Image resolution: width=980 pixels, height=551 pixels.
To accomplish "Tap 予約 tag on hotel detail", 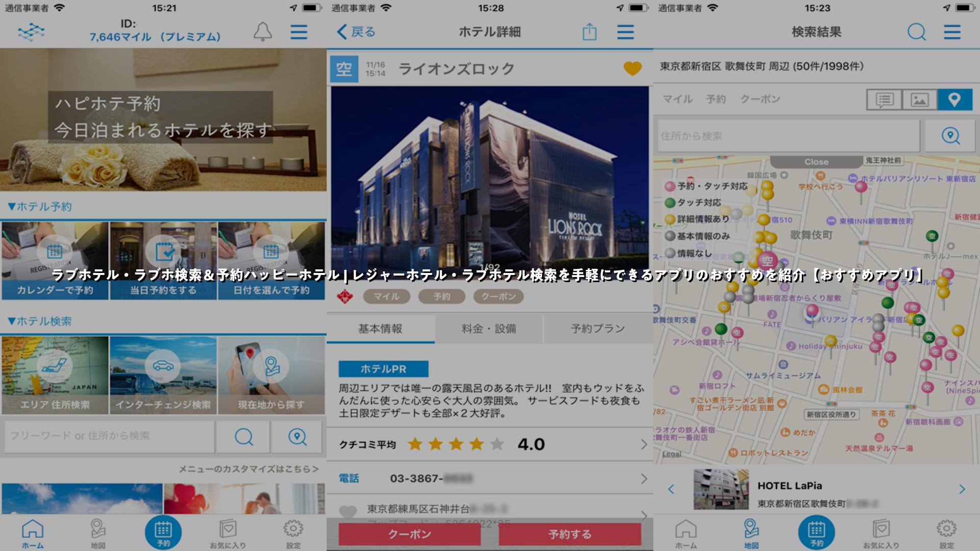I will (x=442, y=296).
